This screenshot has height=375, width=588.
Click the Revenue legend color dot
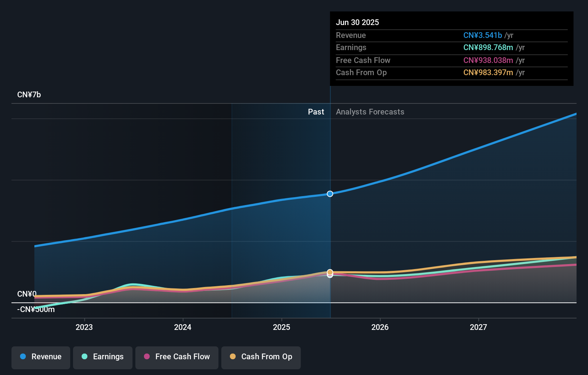click(23, 357)
